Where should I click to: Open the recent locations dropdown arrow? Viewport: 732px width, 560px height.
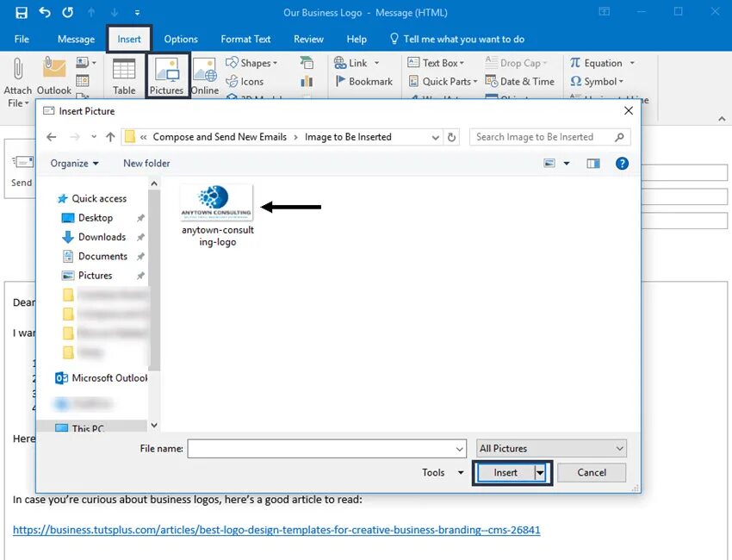(x=94, y=137)
